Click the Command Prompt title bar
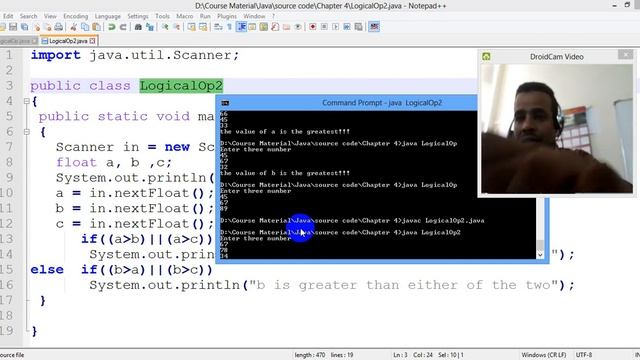Screen dimensions: 640x360 (x=347, y=103)
